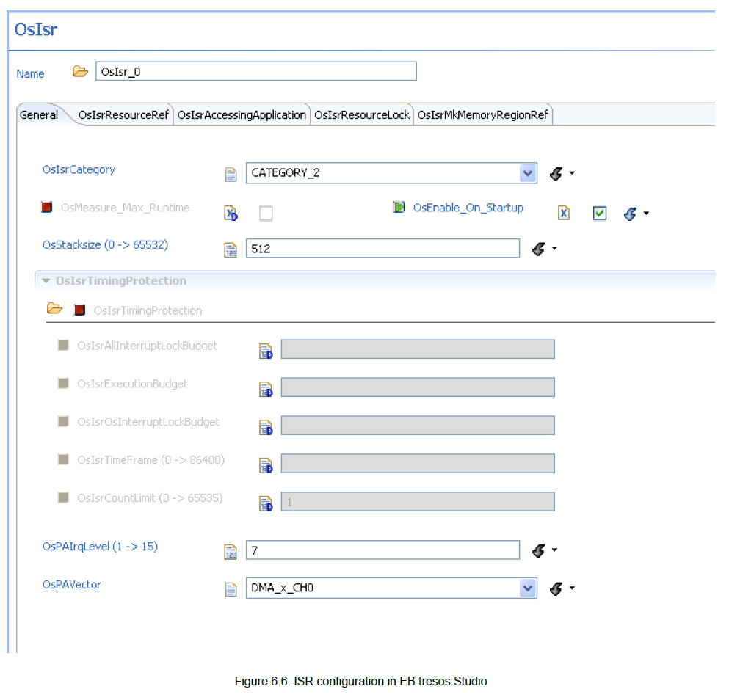Click the OsIsrCategory action wrench icon
This screenshot has width=729, height=700.
tap(556, 173)
